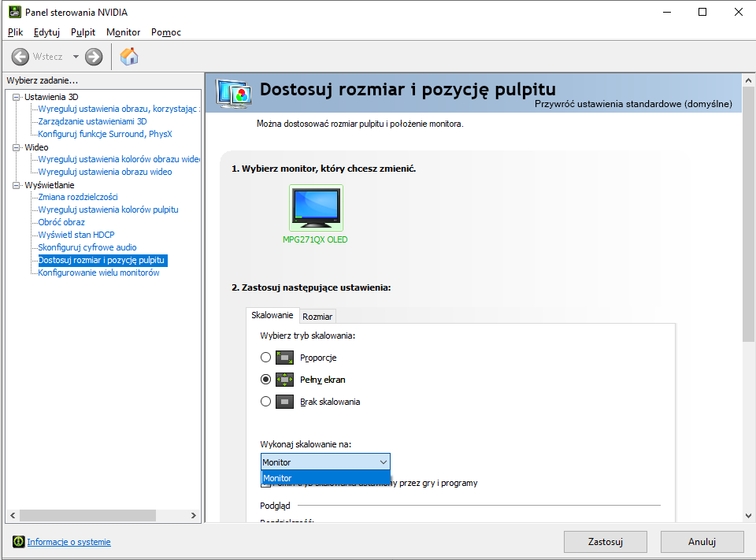Maximize the NVIDIA control panel window

702,12
